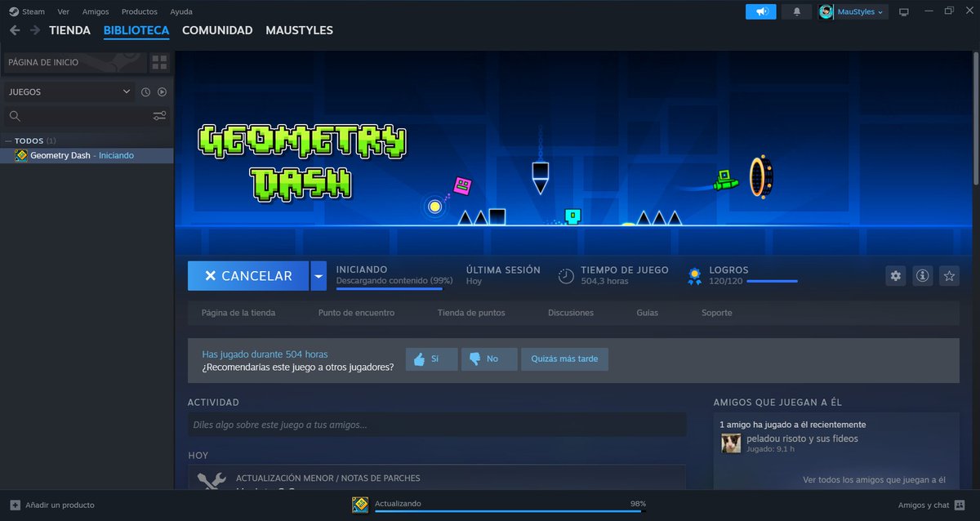Enter Big Picture mode via monitor icon
The height and width of the screenshot is (521, 980).
[x=903, y=11]
